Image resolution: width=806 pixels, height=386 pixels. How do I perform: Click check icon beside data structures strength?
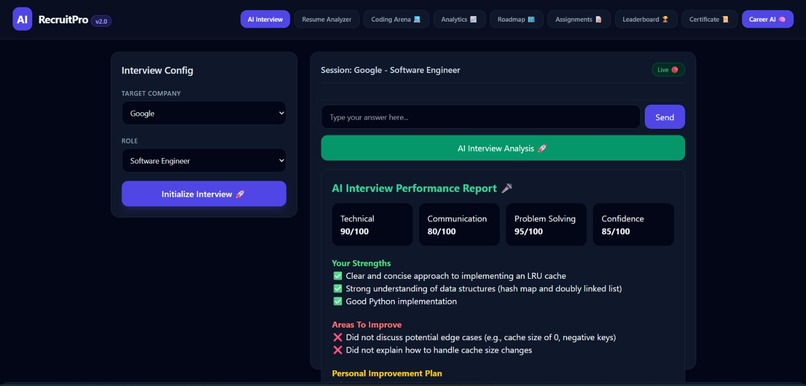click(x=338, y=289)
